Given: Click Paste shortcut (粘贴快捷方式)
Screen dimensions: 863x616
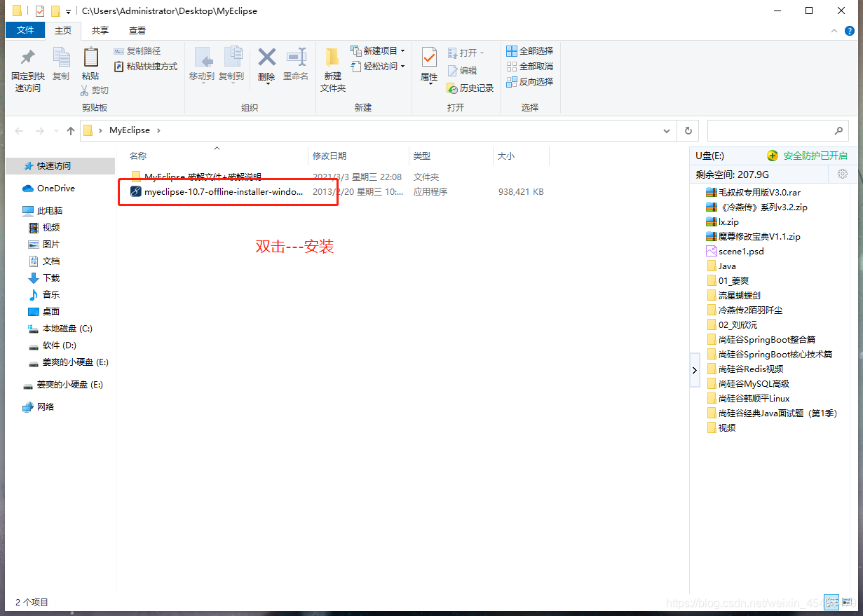Looking at the screenshot, I should click(146, 67).
